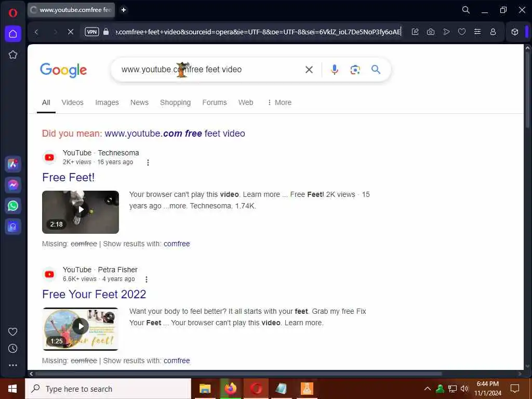Switch to the Forums tab

pyautogui.click(x=215, y=102)
